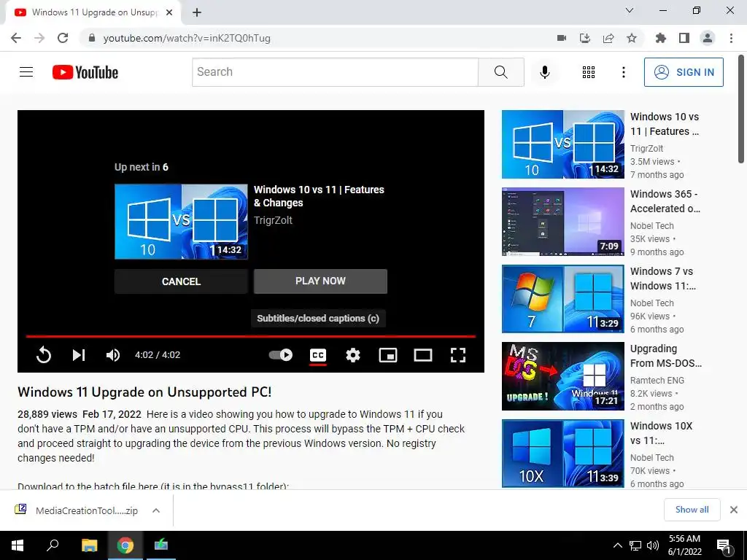Screen dimensions: 747x560
Task: Show hidden tray icons chevron
Action: (x=617, y=545)
